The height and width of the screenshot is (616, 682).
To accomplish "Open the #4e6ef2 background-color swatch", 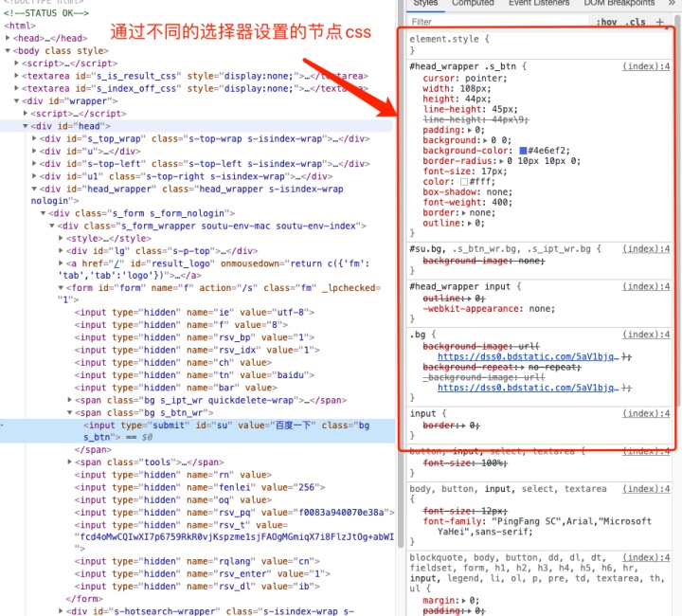I will point(523,151).
